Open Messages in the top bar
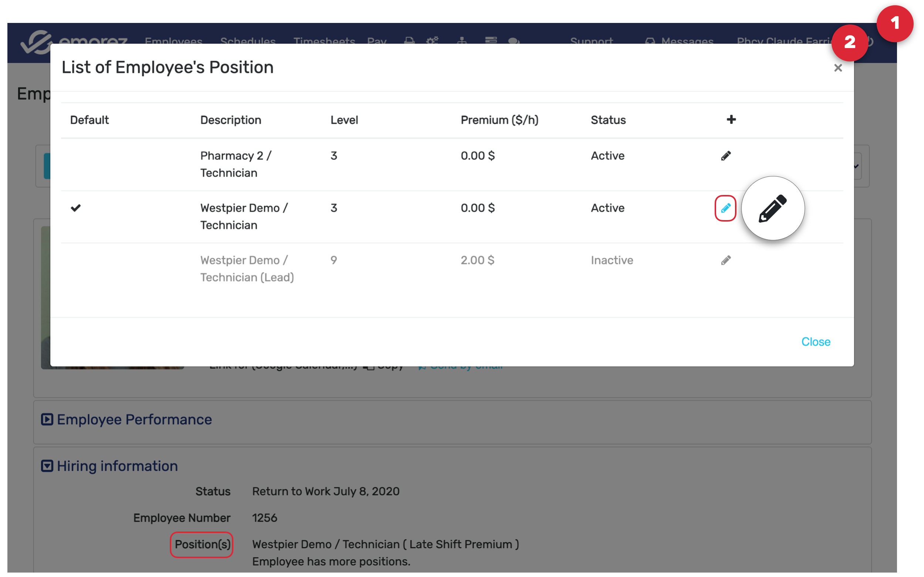Viewport: 924px width, 577px height. [x=687, y=41]
